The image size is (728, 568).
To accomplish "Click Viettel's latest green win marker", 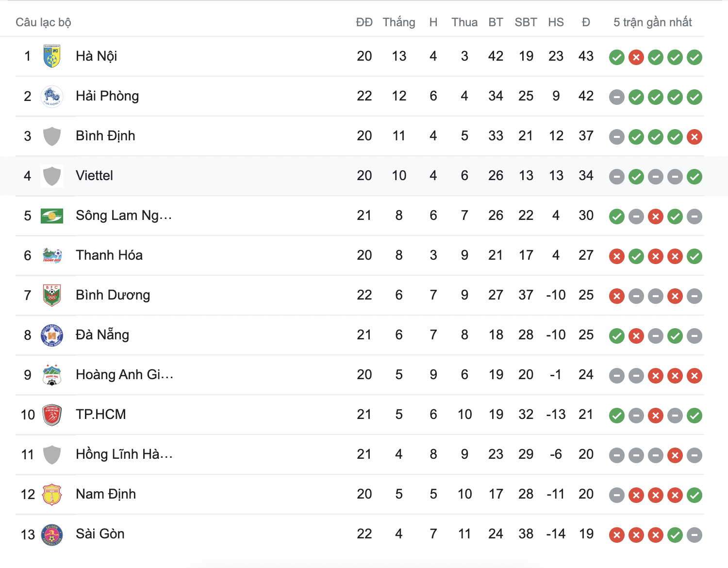I will [694, 176].
